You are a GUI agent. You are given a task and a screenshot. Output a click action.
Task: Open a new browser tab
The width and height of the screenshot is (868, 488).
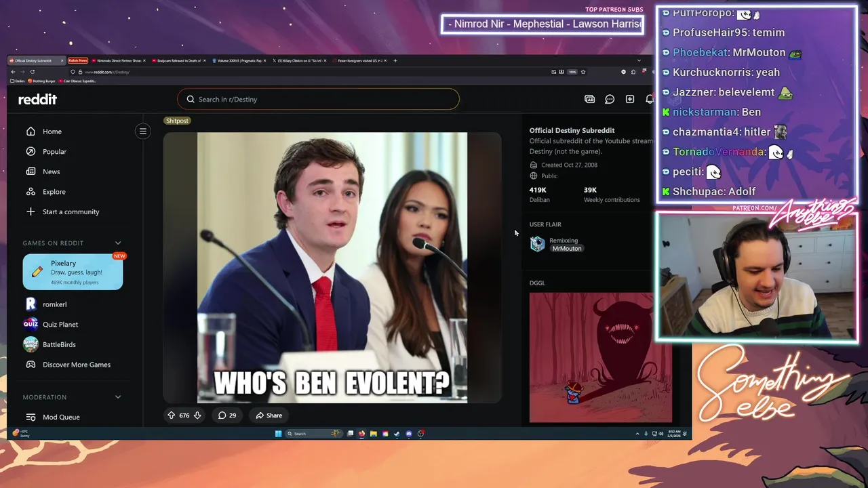pyautogui.click(x=395, y=60)
